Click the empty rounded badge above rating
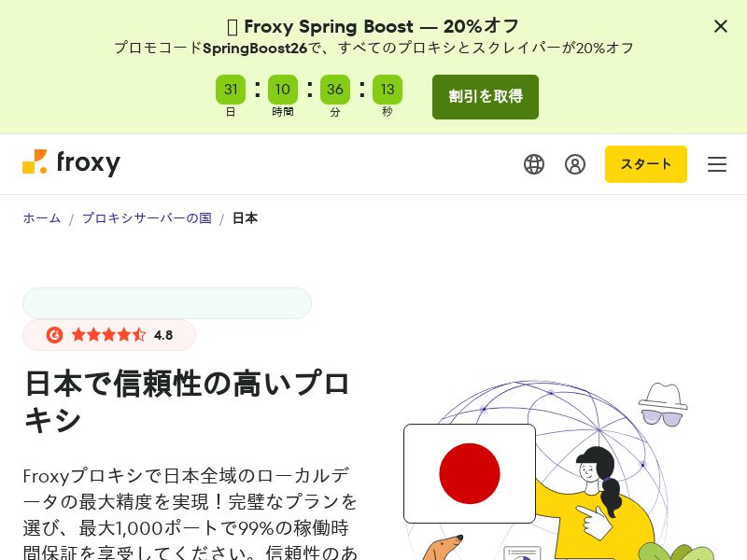This screenshot has width=747, height=560. tap(167, 303)
